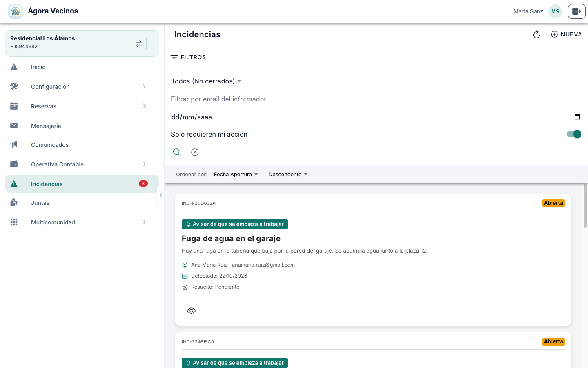Click the Abierta status tag on INC-F2DD032A
The image size is (588, 368).
coord(553,203)
